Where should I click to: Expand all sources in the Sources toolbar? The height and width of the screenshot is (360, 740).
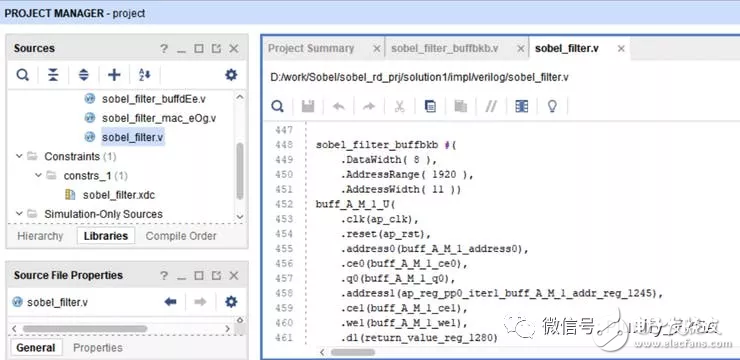click(84, 75)
